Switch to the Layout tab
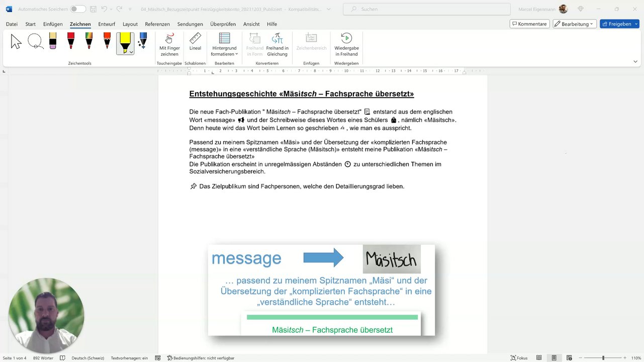644x362 pixels. 130,24
